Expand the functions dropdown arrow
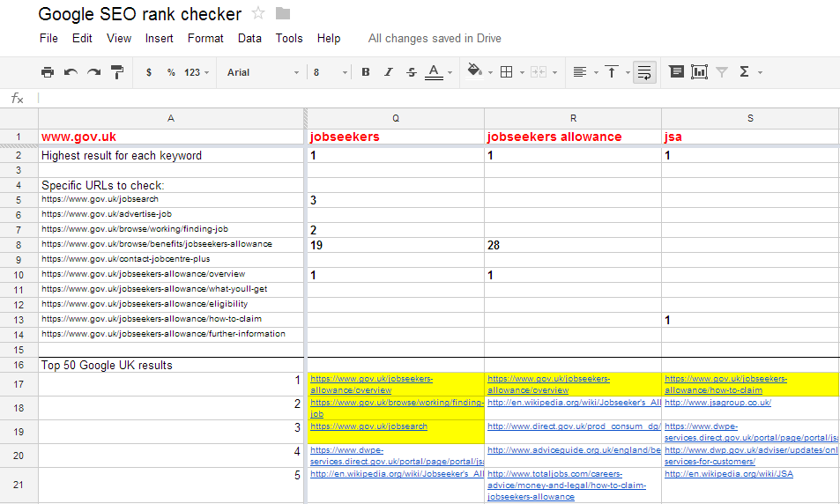Screen dimensions: 840x504 pyautogui.click(x=760, y=72)
